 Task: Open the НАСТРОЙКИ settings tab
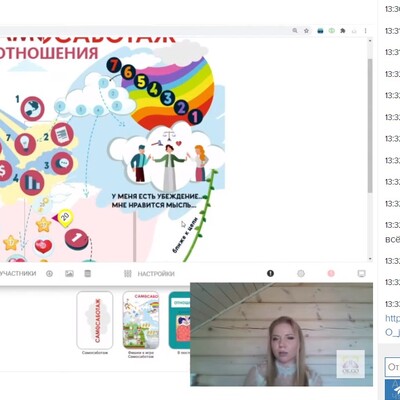tap(156, 274)
